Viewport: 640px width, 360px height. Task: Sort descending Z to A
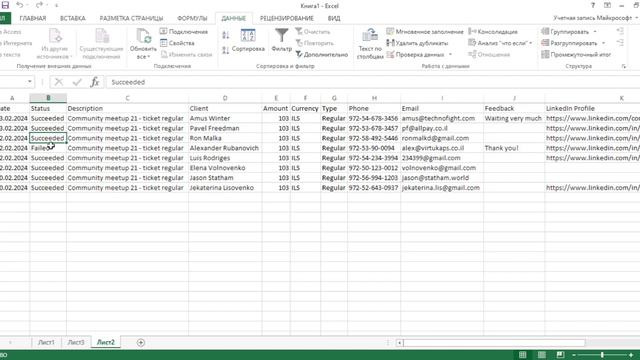click(226, 50)
